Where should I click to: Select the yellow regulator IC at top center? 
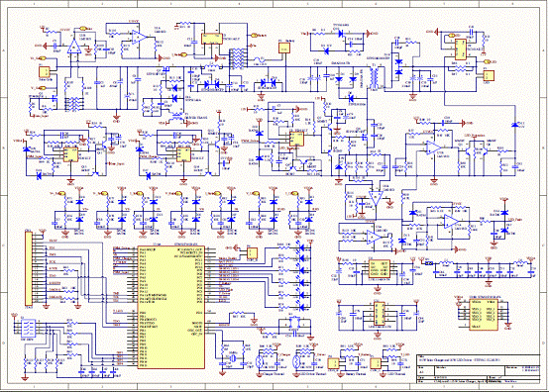[211, 39]
